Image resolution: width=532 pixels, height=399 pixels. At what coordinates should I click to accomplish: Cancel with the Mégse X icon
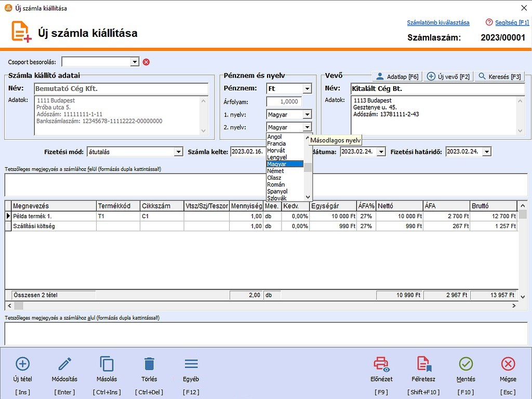coord(508,364)
